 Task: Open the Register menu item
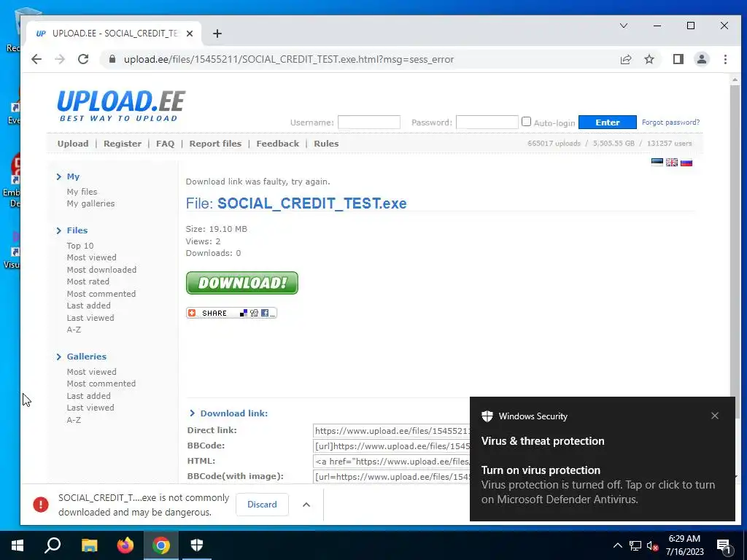click(123, 144)
